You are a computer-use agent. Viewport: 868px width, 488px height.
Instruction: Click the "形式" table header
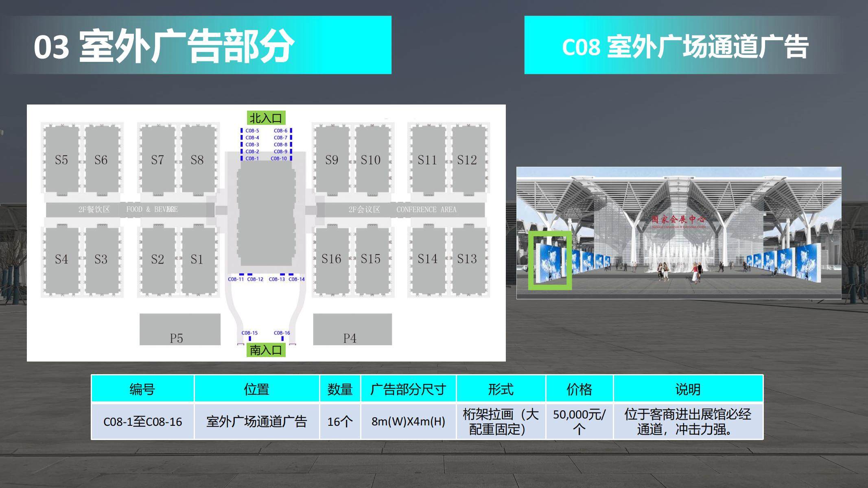click(501, 389)
